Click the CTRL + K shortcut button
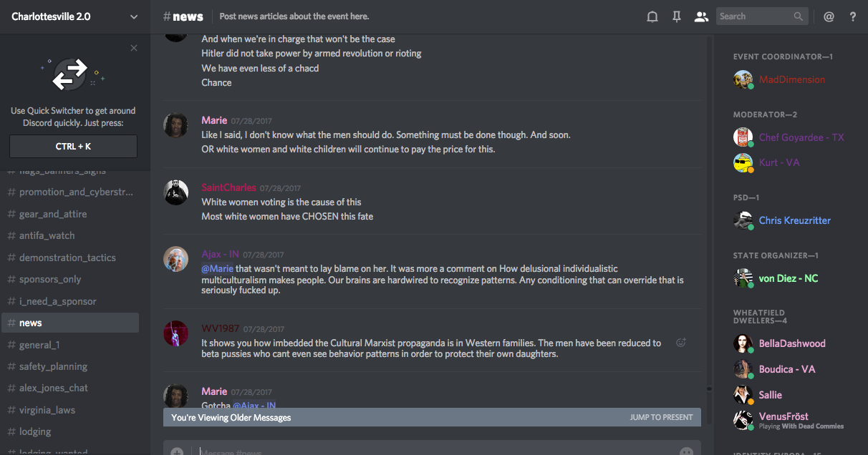 (73, 146)
